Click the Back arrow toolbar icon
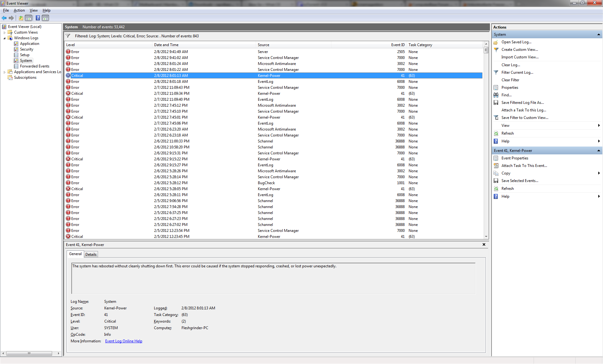This screenshot has height=364, width=603. pyautogui.click(x=4, y=18)
